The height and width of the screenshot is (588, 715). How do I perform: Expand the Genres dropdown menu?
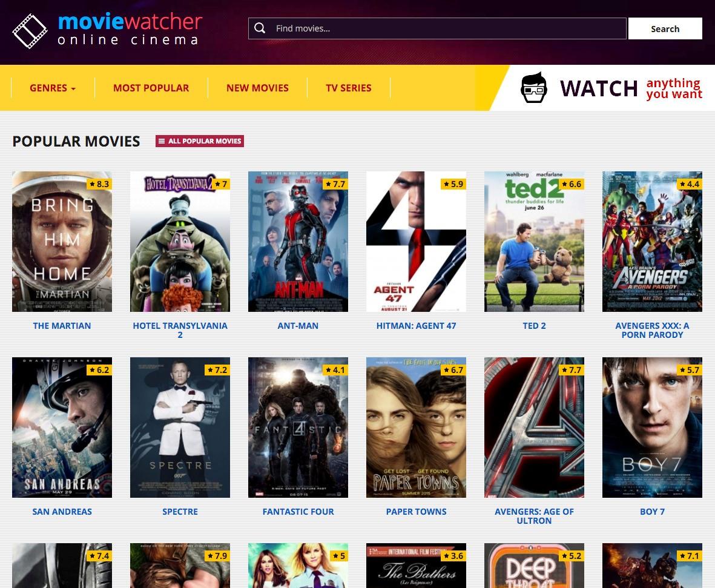pyautogui.click(x=53, y=88)
